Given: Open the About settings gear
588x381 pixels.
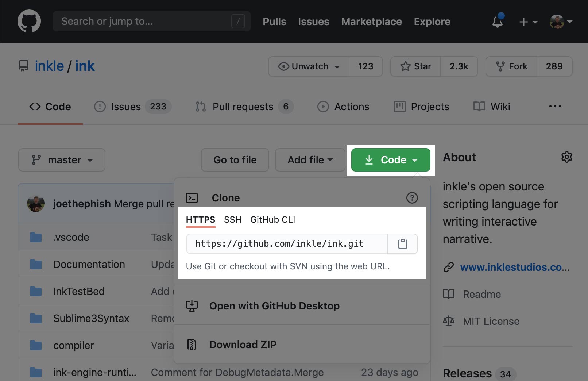Looking at the screenshot, I should [x=566, y=157].
